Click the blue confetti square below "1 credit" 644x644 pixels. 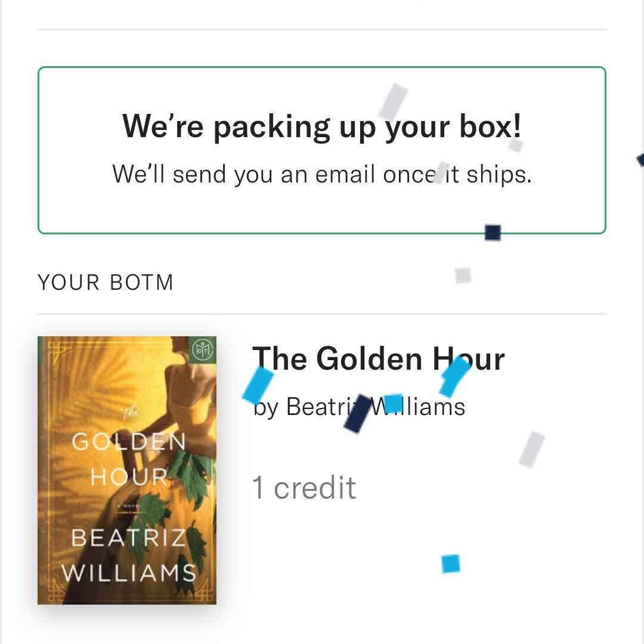pyautogui.click(x=451, y=563)
